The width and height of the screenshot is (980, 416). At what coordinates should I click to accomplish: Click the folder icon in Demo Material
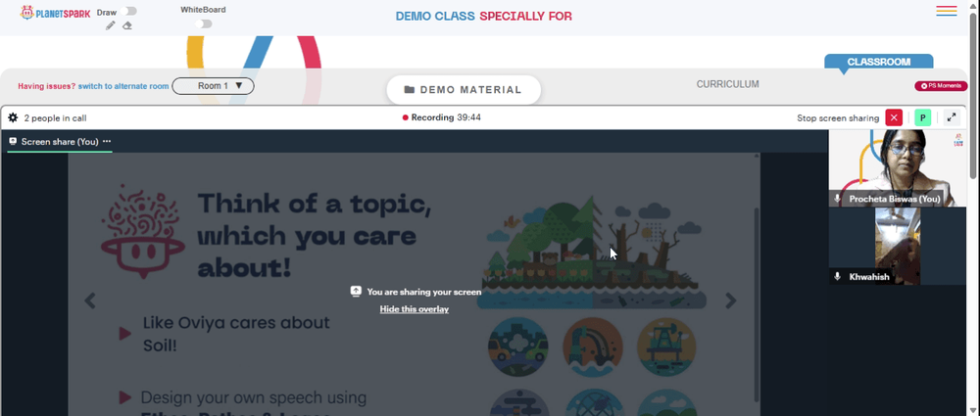pos(410,90)
